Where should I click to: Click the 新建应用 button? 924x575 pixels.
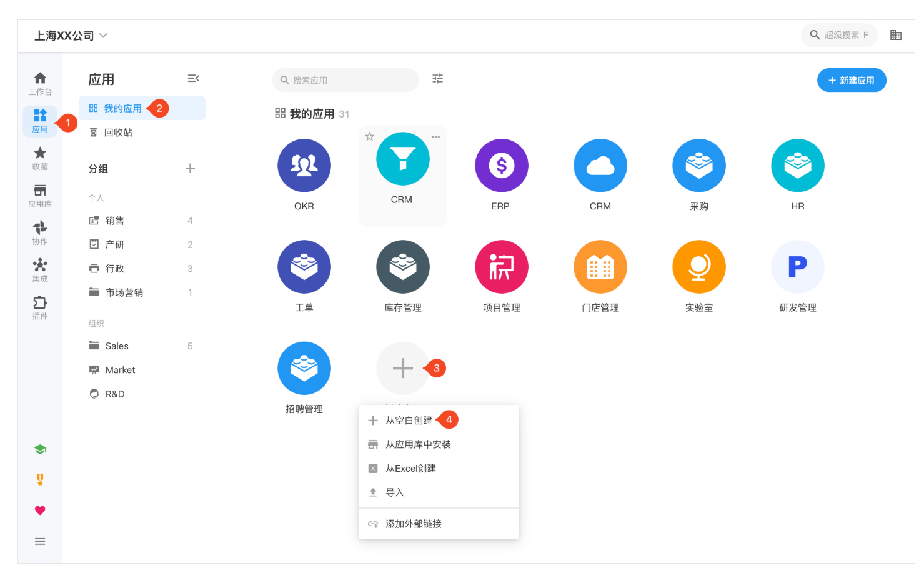pyautogui.click(x=851, y=80)
